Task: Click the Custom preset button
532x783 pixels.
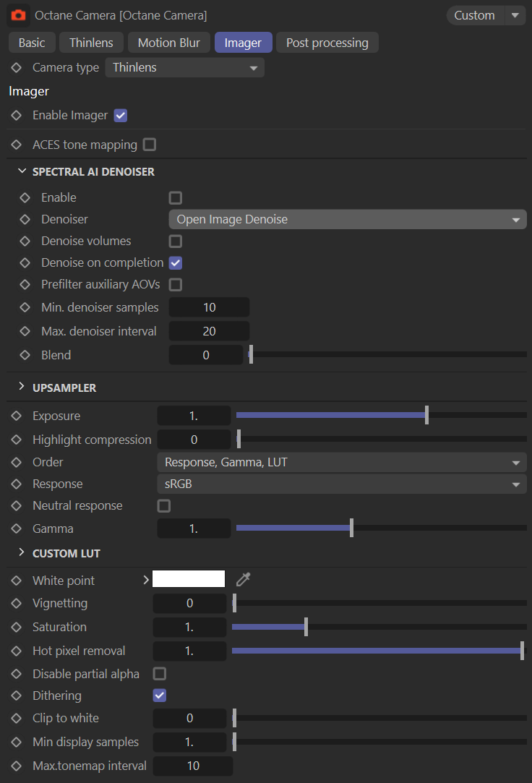Action: tap(474, 15)
